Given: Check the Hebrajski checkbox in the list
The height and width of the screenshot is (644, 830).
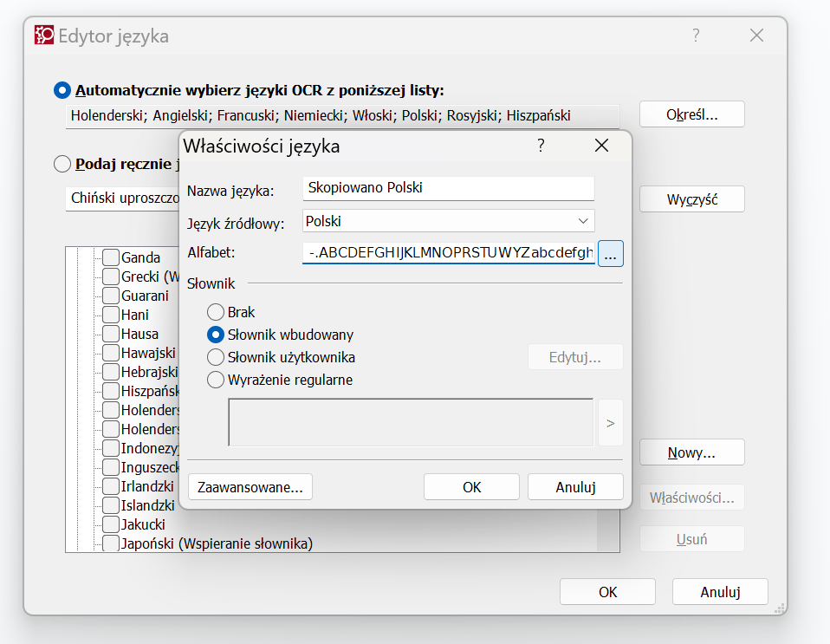Looking at the screenshot, I should click(110, 371).
